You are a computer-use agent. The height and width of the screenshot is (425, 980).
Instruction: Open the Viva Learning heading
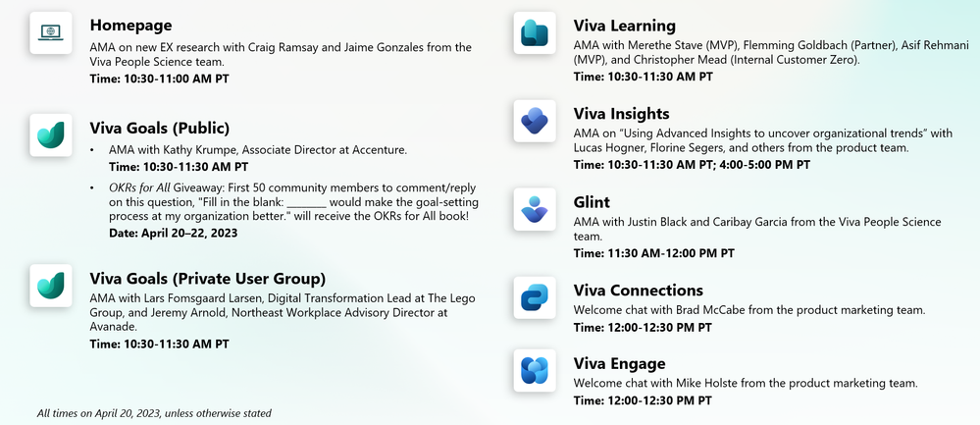[x=624, y=26]
